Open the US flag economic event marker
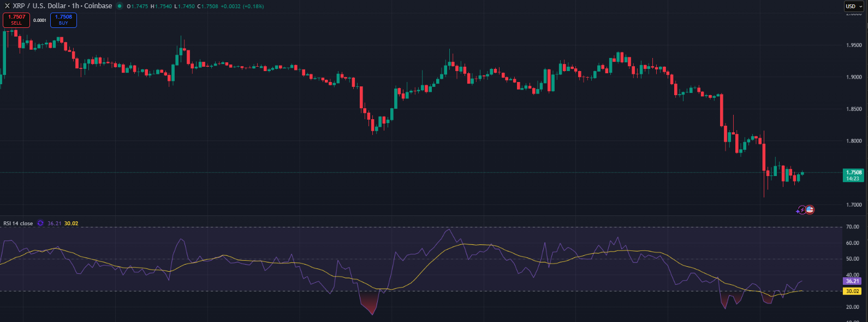Viewport: 868px width, 322px height. (x=810, y=209)
